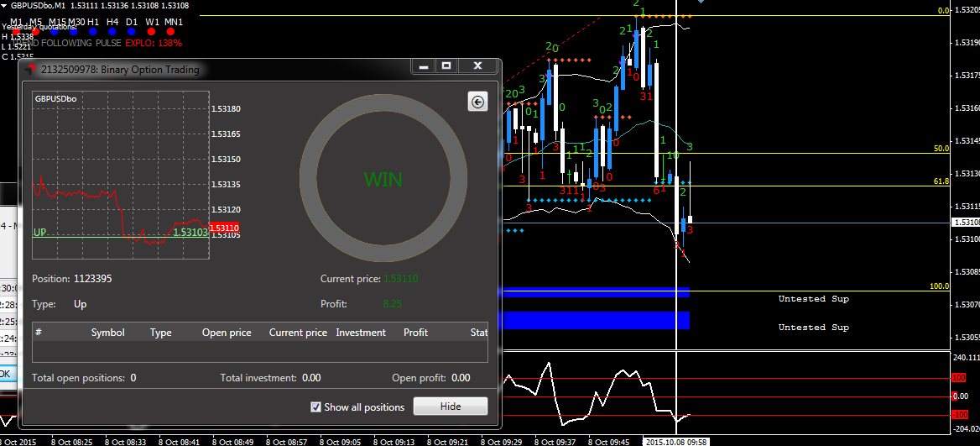Click the Profit column header in the positions table
The width and height of the screenshot is (980, 446).
pyautogui.click(x=415, y=333)
